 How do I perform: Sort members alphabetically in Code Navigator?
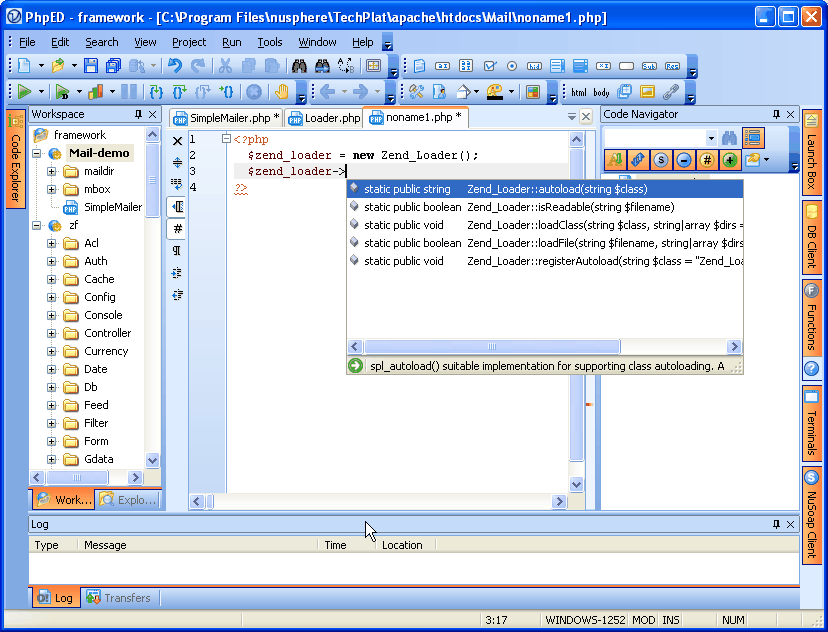[615, 159]
